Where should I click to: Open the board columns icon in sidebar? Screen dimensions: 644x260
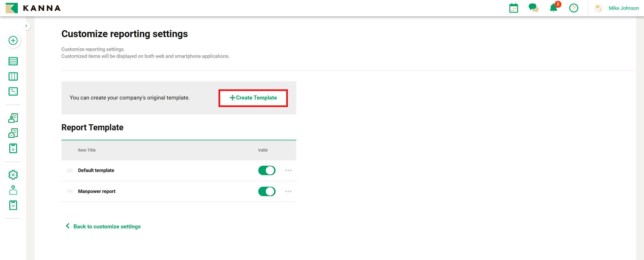13,77
